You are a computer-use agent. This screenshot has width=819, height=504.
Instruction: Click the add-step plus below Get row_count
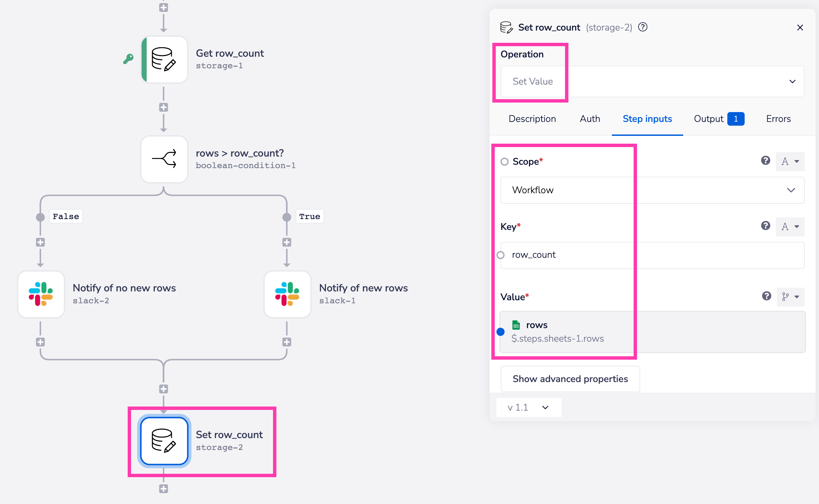click(164, 107)
